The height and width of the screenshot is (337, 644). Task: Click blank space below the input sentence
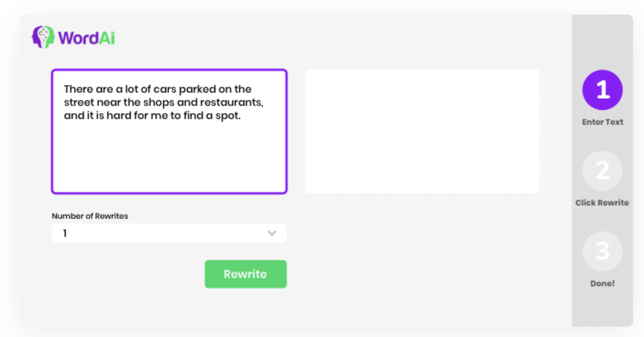169,157
